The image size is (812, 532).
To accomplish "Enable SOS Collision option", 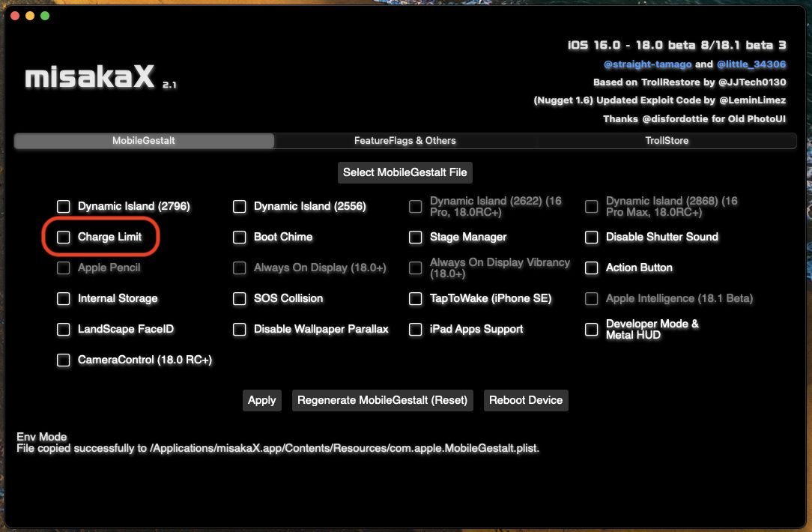I will (x=239, y=298).
